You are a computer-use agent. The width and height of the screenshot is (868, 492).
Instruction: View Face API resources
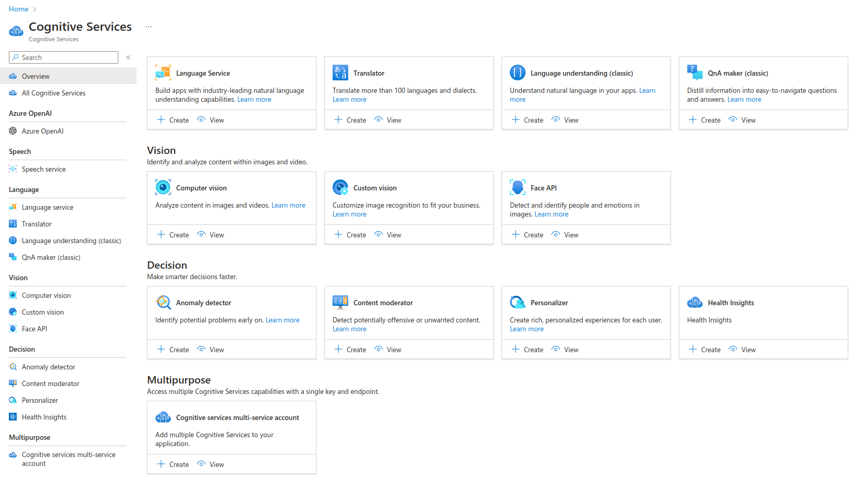click(x=565, y=235)
